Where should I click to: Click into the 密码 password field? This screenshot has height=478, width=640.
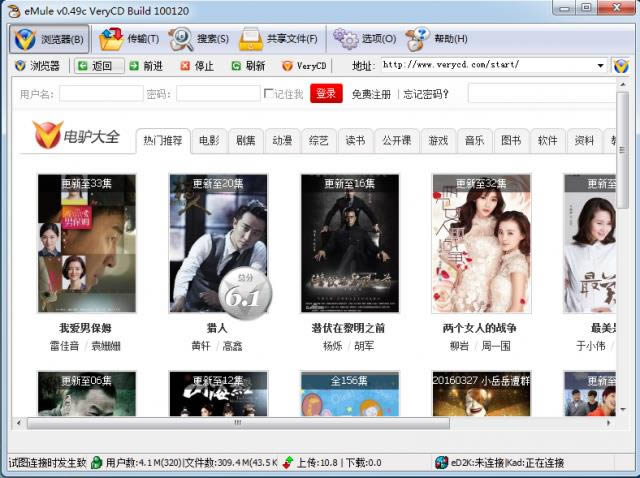[218, 94]
